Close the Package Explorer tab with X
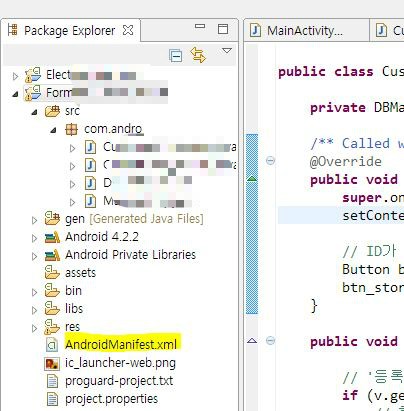This screenshot has width=404, height=411. pyautogui.click(x=128, y=30)
